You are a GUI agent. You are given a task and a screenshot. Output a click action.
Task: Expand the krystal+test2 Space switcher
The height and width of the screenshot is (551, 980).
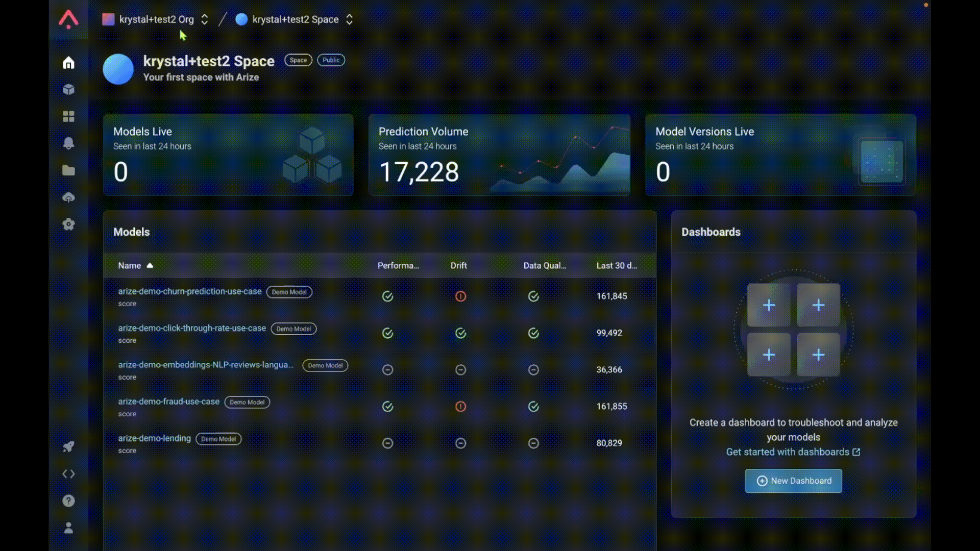click(295, 19)
